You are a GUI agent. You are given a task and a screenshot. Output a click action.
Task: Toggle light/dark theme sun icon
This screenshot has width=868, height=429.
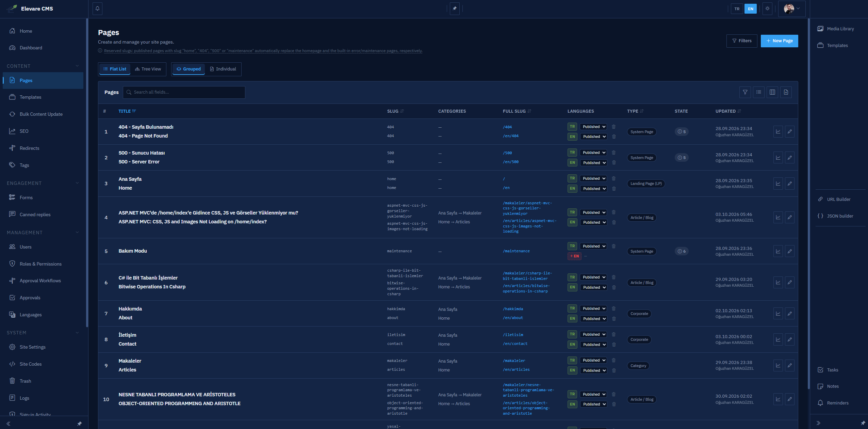[x=767, y=9]
